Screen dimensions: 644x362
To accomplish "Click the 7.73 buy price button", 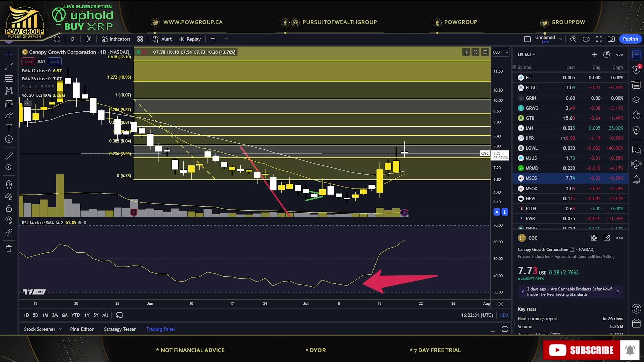I will pyautogui.click(x=54, y=61).
